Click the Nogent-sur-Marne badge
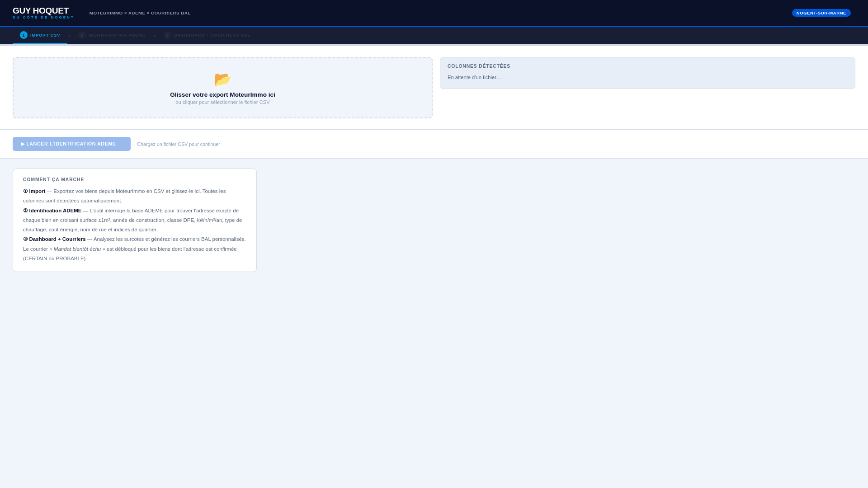The width and height of the screenshot is (868, 488). 821,13
